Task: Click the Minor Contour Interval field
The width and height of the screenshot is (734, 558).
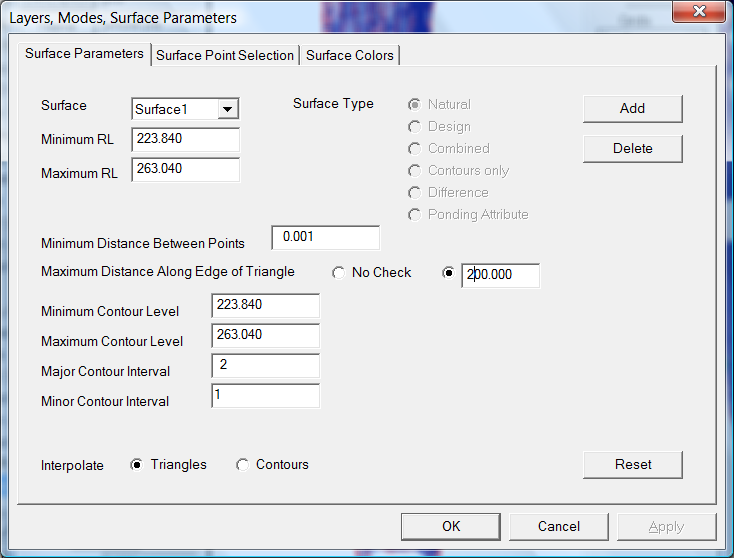Action: [x=265, y=396]
